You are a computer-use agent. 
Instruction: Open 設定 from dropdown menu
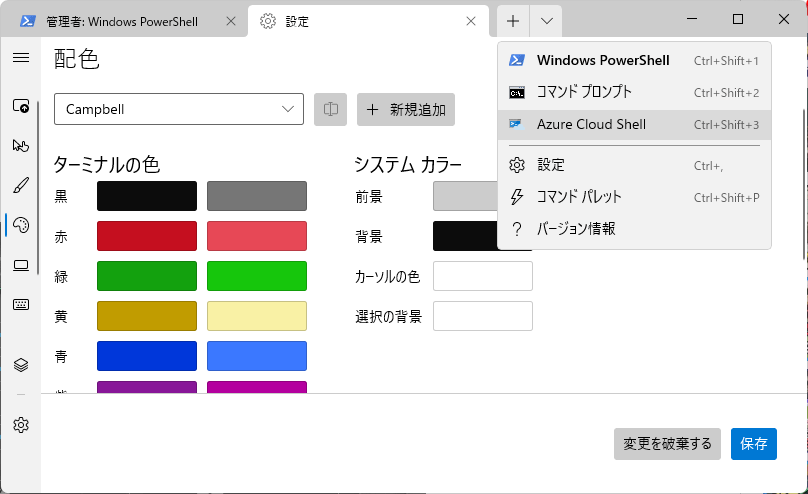(634, 165)
